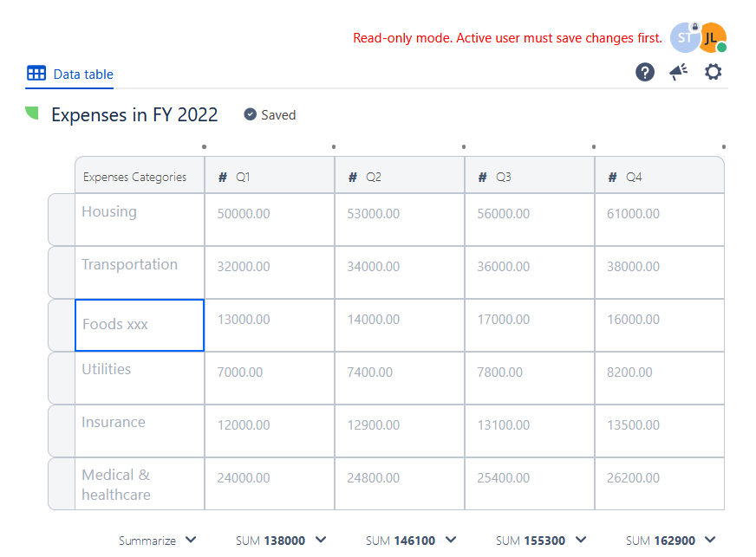Select the Q3 column header
The width and height of the screenshot is (756, 557).
(530, 177)
